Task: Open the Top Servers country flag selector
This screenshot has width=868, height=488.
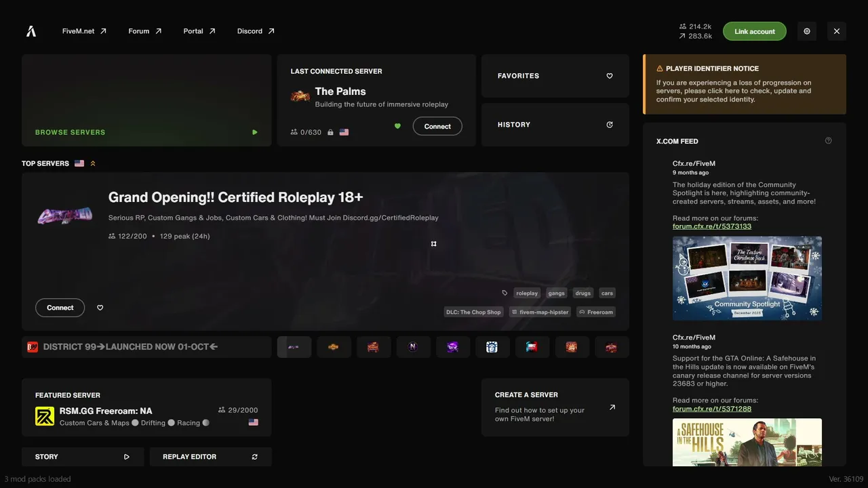Action: point(79,163)
